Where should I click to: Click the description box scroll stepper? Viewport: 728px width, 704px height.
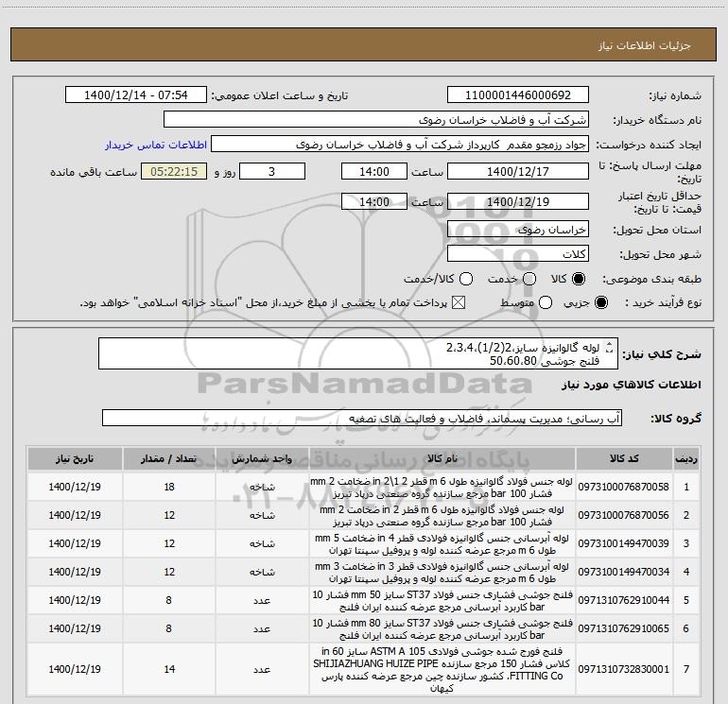(x=610, y=347)
